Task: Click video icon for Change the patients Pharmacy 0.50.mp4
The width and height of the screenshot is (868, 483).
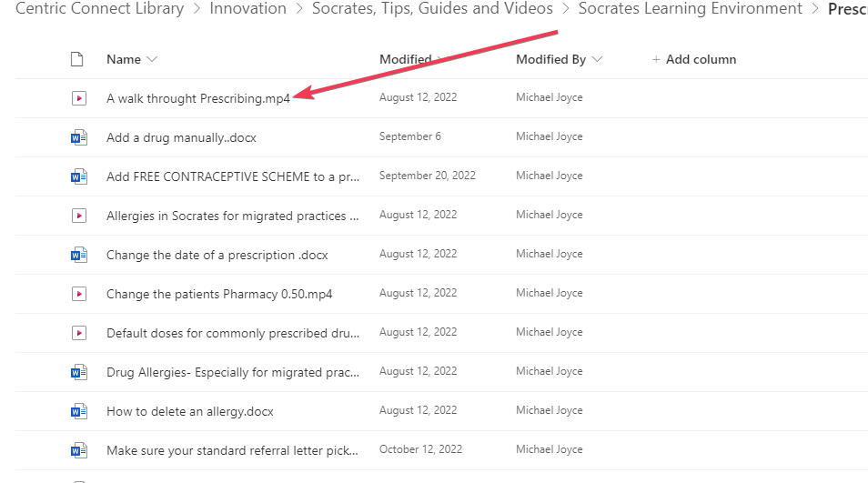Action: [x=79, y=294]
